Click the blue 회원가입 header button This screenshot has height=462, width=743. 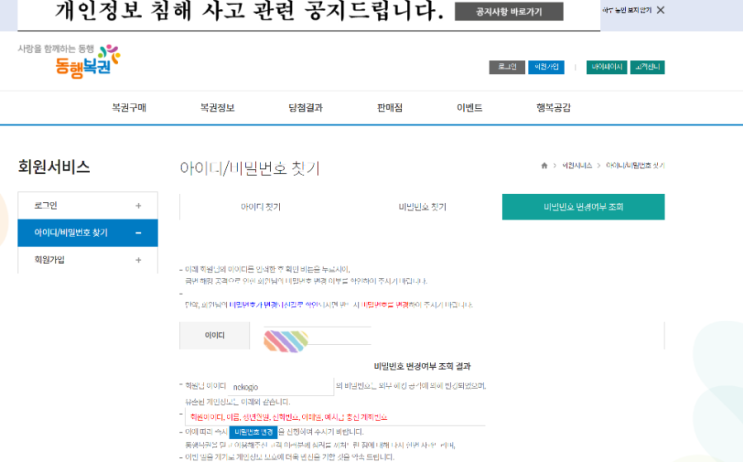tap(546, 67)
